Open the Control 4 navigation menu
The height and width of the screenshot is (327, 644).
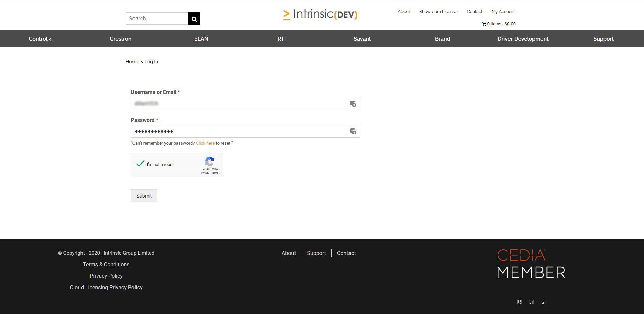pos(40,39)
